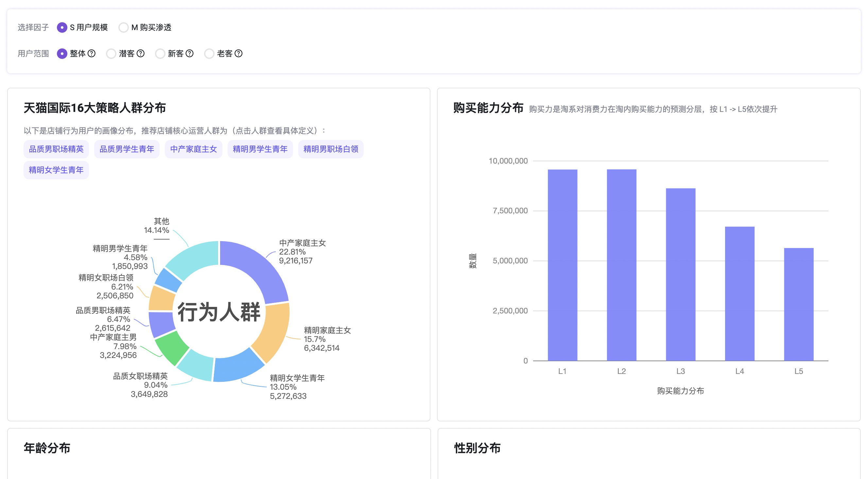The width and height of the screenshot is (868, 479).
Task: Click the 精明女职场白领 small orange donut segment
Action: click(x=162, y=299)
